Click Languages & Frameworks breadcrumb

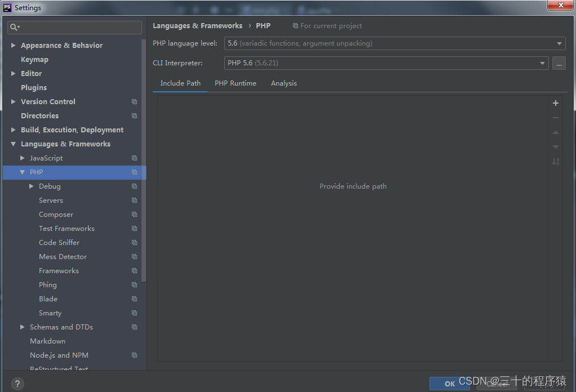tap(198, 26)
